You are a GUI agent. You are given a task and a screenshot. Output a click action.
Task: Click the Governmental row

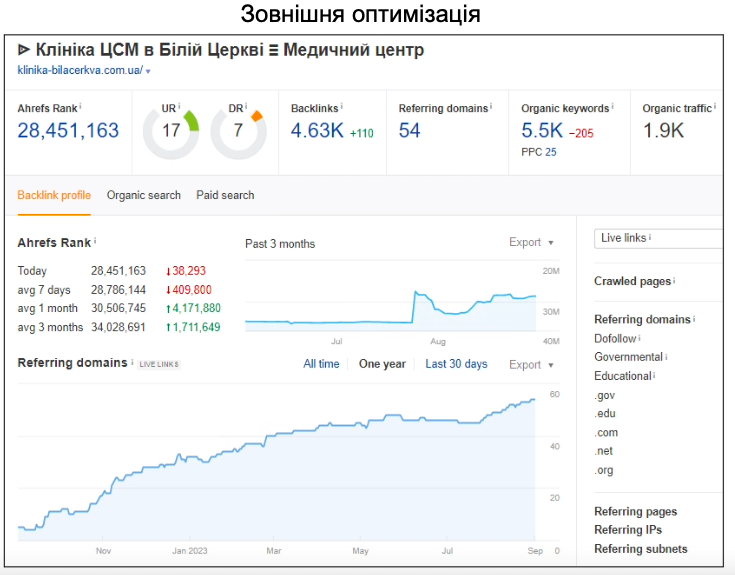click(628, 357)
